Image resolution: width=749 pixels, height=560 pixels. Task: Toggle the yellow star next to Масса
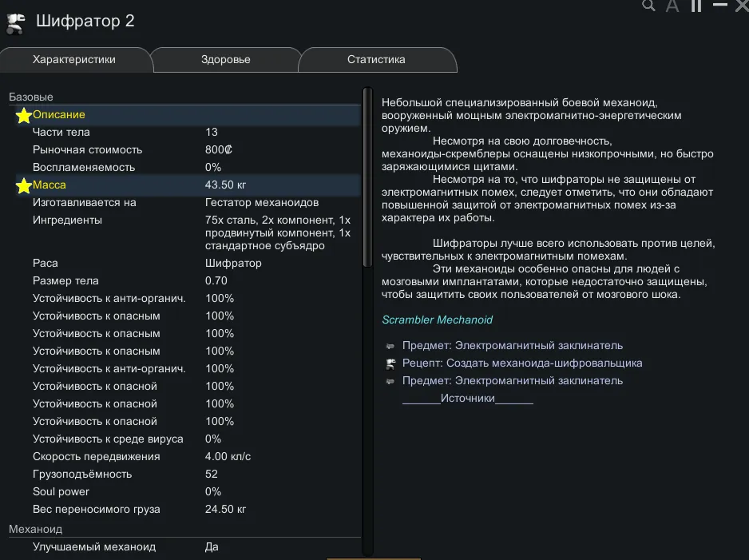(24, 185)
